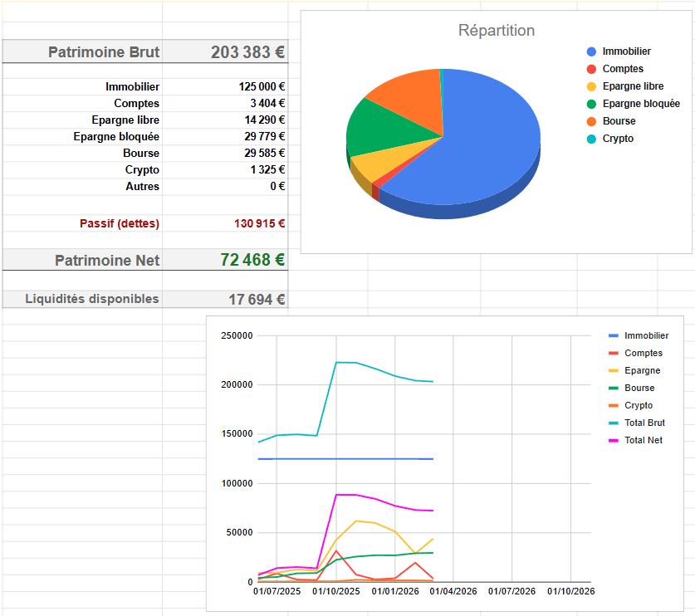This screenshot has height=616, width=695.
Task: Click the blue Immobilier legend dot in pie chart
Action: 591,51
